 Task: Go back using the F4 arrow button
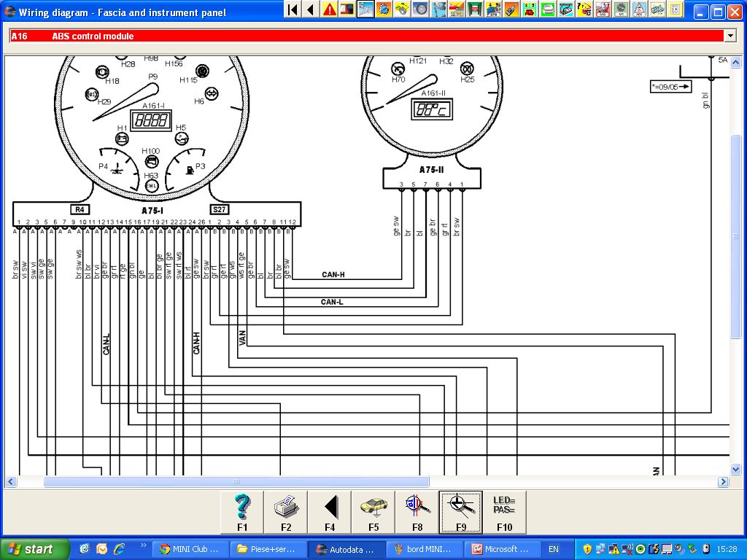click(x=330, y=512)
